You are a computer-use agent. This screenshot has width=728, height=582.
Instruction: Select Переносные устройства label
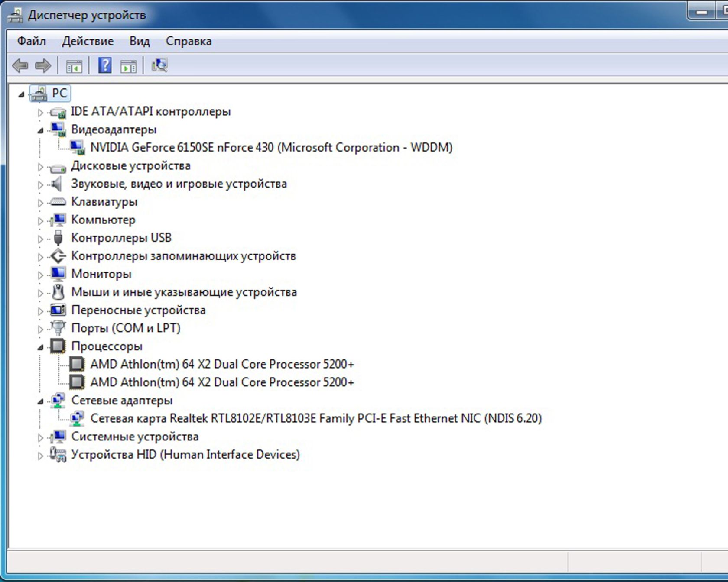point(139,310)
